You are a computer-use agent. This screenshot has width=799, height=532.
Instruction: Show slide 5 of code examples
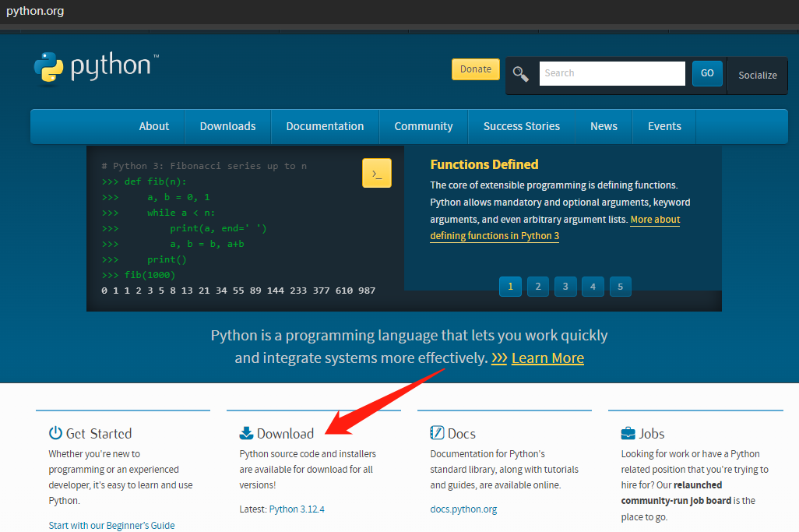[620, 287]
